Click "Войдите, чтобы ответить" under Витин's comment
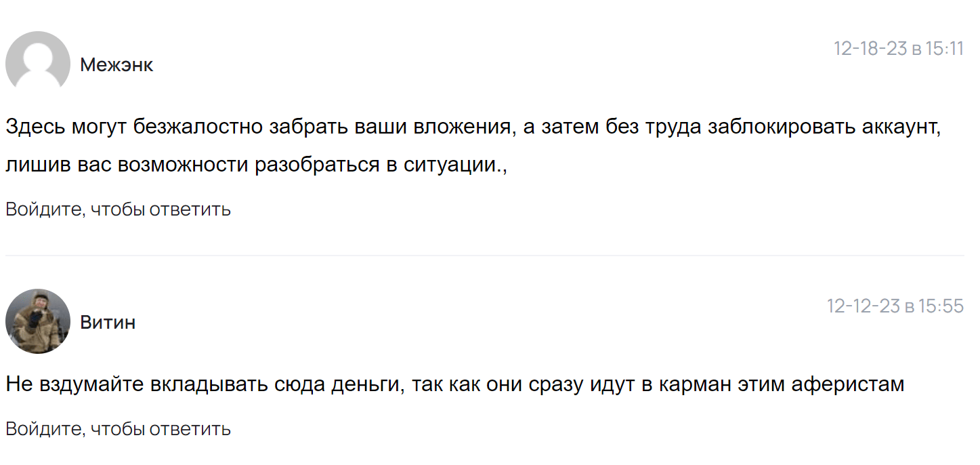Viewport: 980px width, 465px height. click(x=119, y=429)
